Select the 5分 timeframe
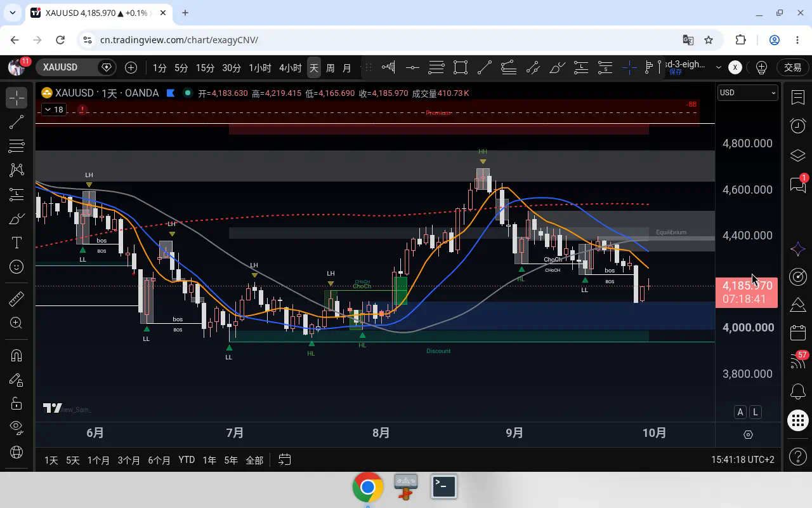 (181, 67)
